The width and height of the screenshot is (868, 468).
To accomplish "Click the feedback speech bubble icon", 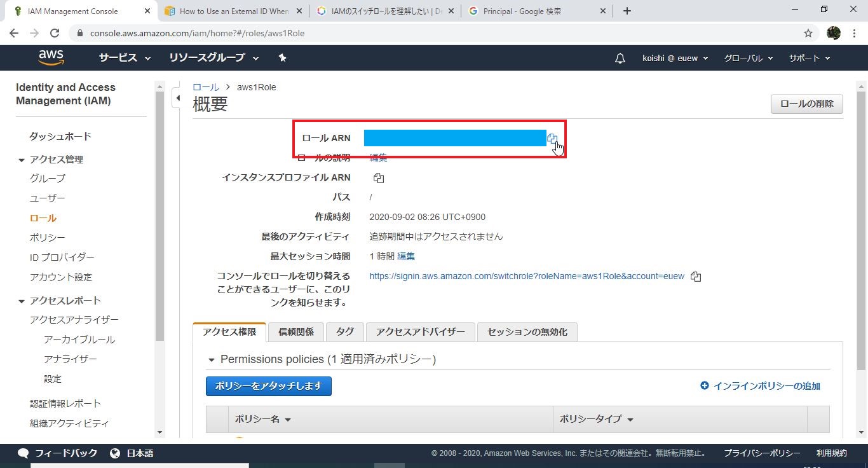I will tap(24, 453).
